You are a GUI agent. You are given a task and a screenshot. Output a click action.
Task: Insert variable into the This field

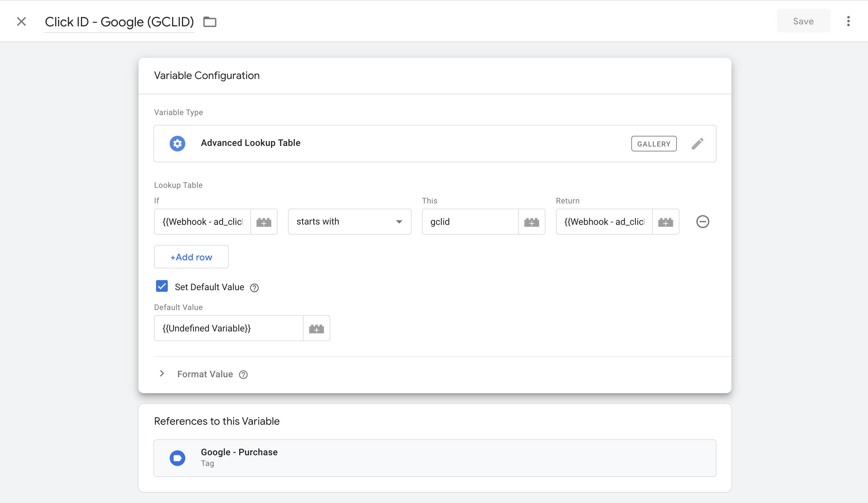pos(532,222)
